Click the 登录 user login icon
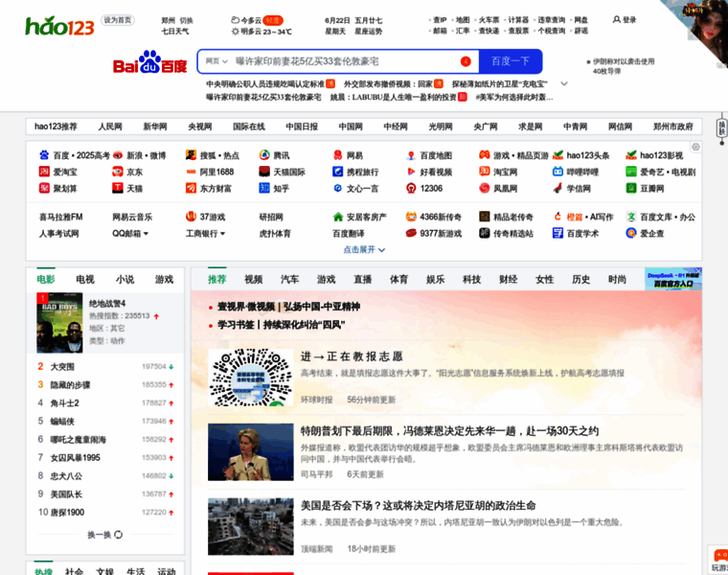The height and width of the screenshot is (575, 728). coord(617,19)
